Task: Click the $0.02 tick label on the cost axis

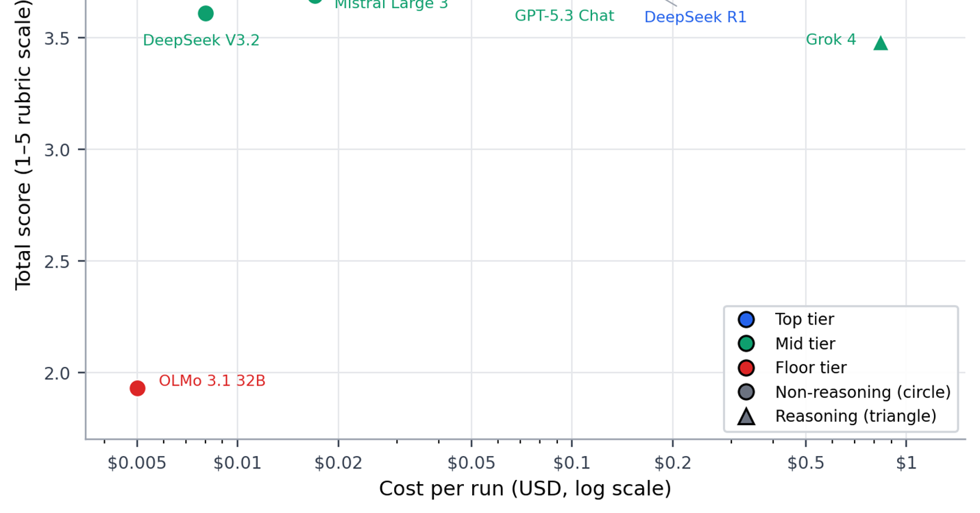Action: tap(338, 463)
